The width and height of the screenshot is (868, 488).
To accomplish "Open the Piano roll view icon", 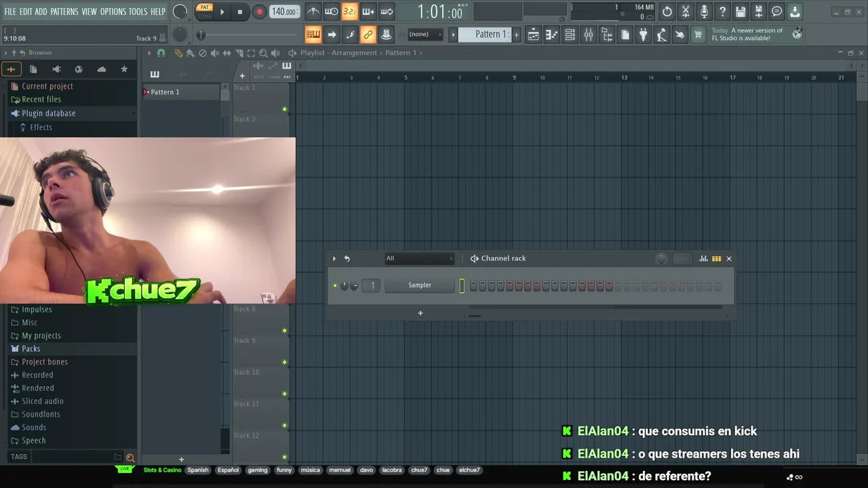I will pyautogui.click(x=552, y=35).
